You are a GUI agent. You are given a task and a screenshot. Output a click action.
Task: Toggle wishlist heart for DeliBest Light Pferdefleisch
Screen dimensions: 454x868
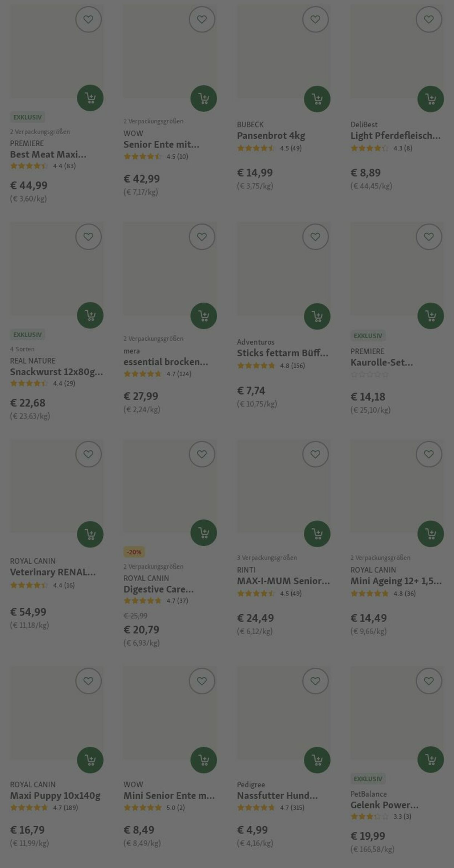[429, 19]
